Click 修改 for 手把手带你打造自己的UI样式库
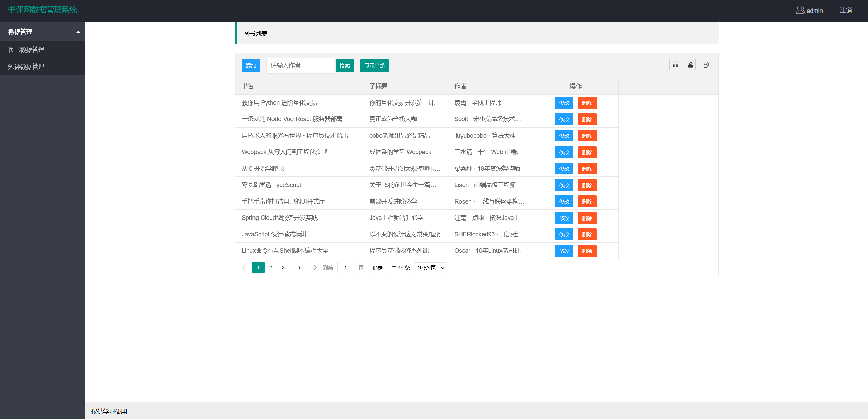 point(564,202)
